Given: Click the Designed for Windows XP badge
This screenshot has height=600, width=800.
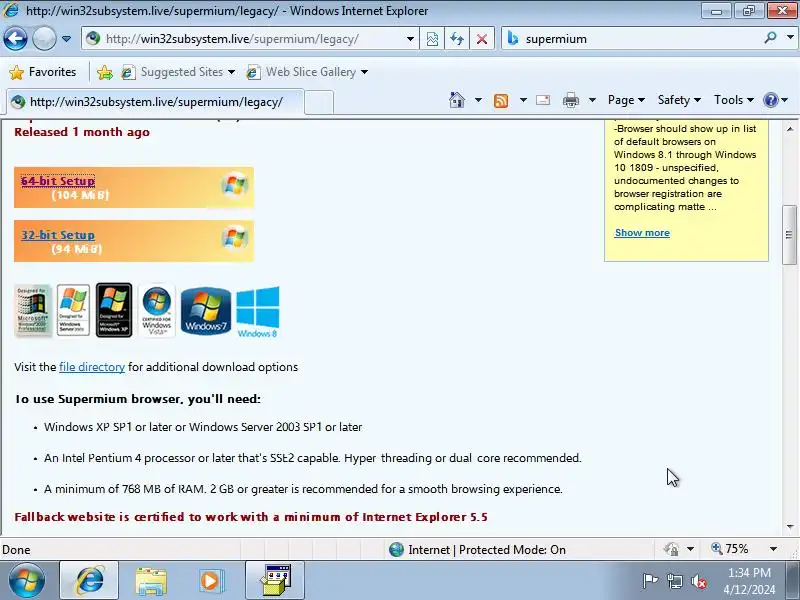Looking at the screenshot, I should pos(114,310).
